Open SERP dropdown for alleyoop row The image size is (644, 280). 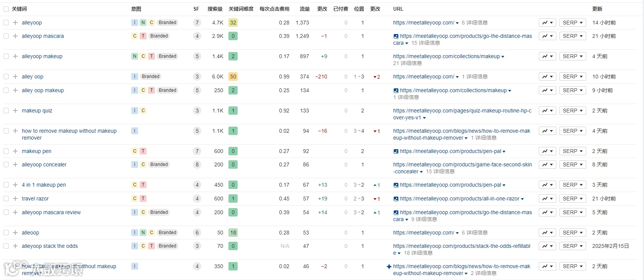(573, 23)
